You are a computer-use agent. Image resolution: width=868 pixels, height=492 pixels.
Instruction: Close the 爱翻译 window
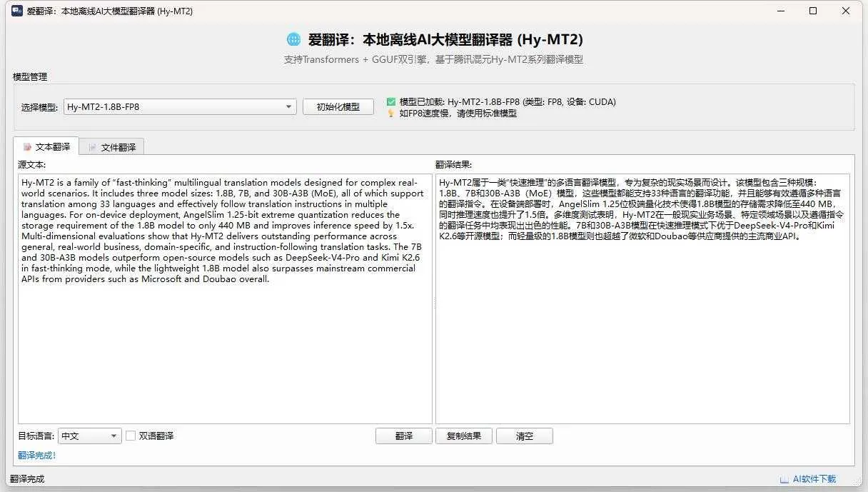point(846,11)
